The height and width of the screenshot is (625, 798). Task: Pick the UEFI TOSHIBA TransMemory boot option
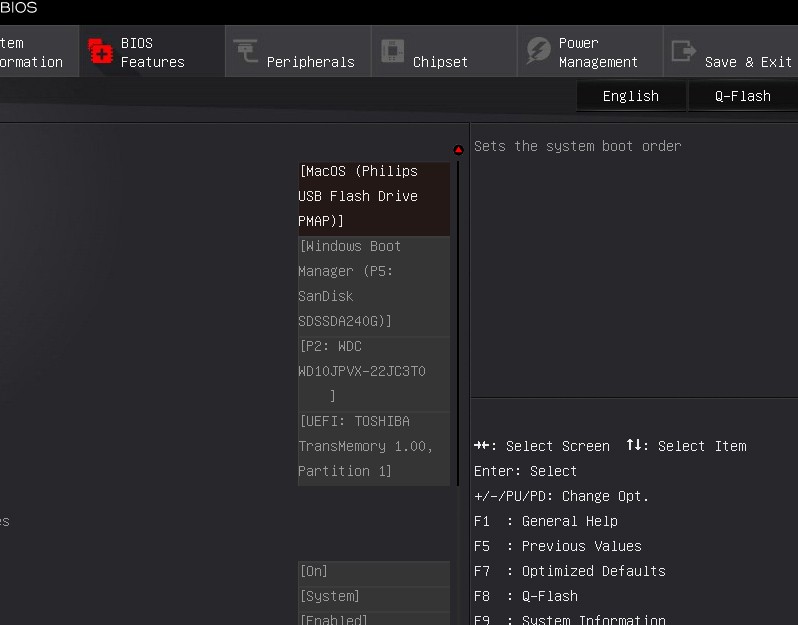(x=373, y=446)
